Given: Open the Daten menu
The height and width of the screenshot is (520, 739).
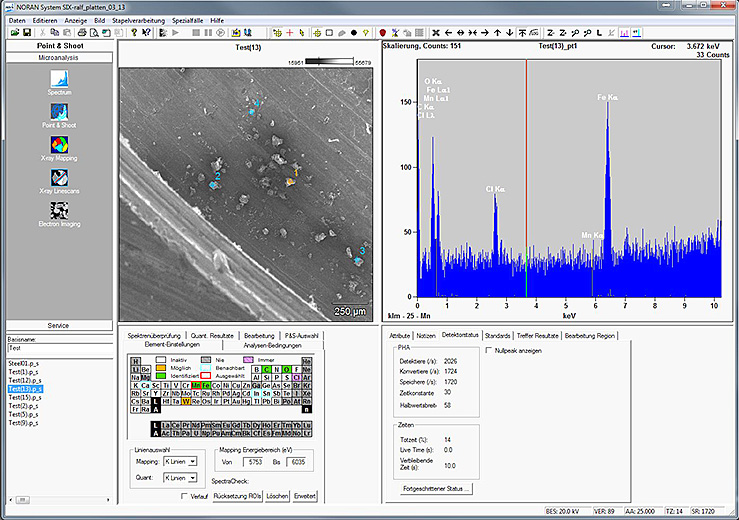Looking at the screenshot, I should click(17, 21).
